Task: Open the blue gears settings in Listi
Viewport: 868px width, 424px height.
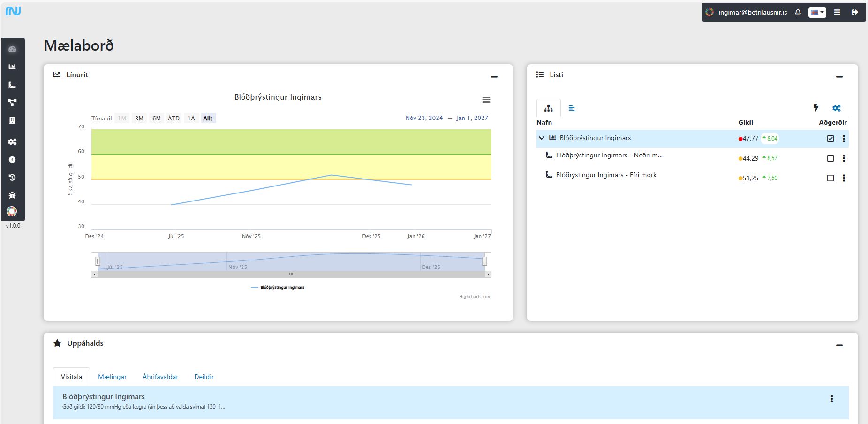Action: pyautogui.click(x=836, y=108)
